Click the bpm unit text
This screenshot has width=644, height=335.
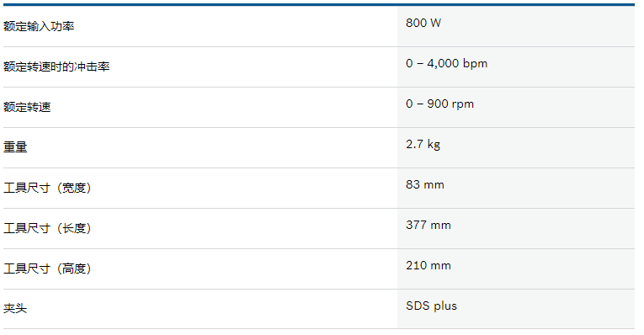point(475,64)
